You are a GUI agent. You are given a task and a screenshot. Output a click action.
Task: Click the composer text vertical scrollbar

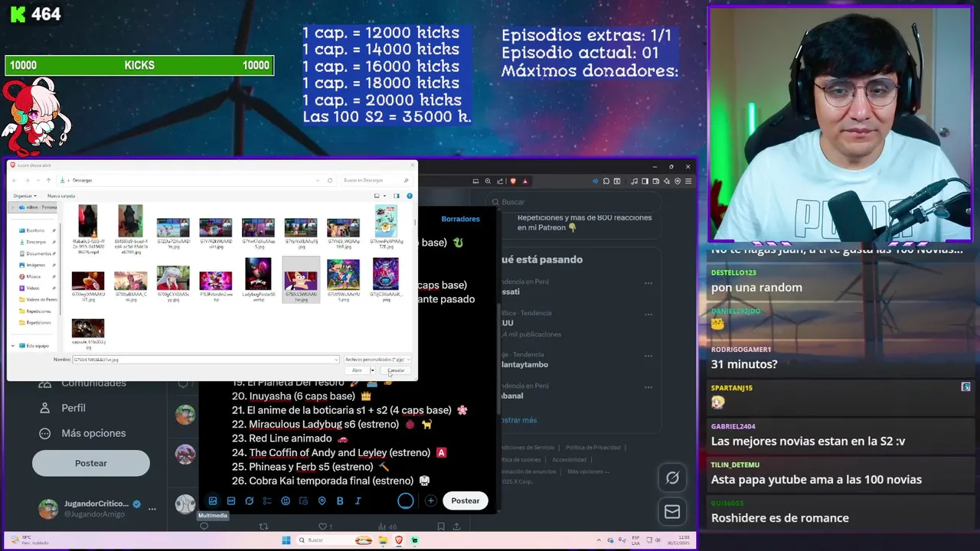[499, 360]
